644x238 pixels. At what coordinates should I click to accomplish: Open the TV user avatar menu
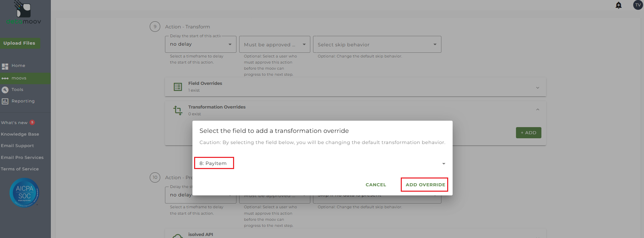(x=638, y=5)
